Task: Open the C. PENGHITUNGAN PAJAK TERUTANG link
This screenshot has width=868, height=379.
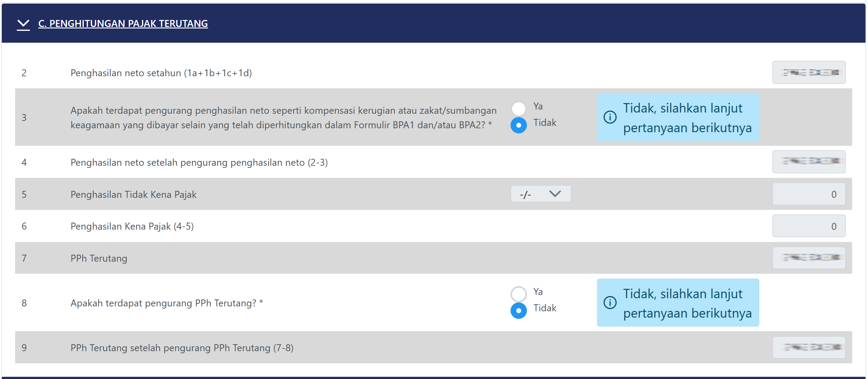Action: click(x=123, y=24)
